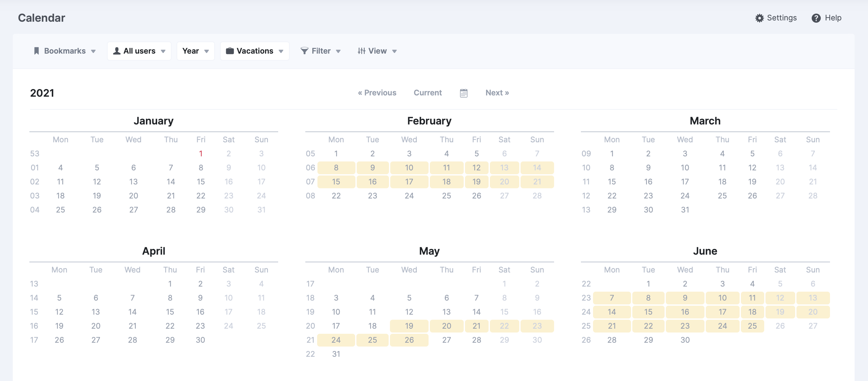Select the April month heading
868x381 pixels.
pos(154,251)
